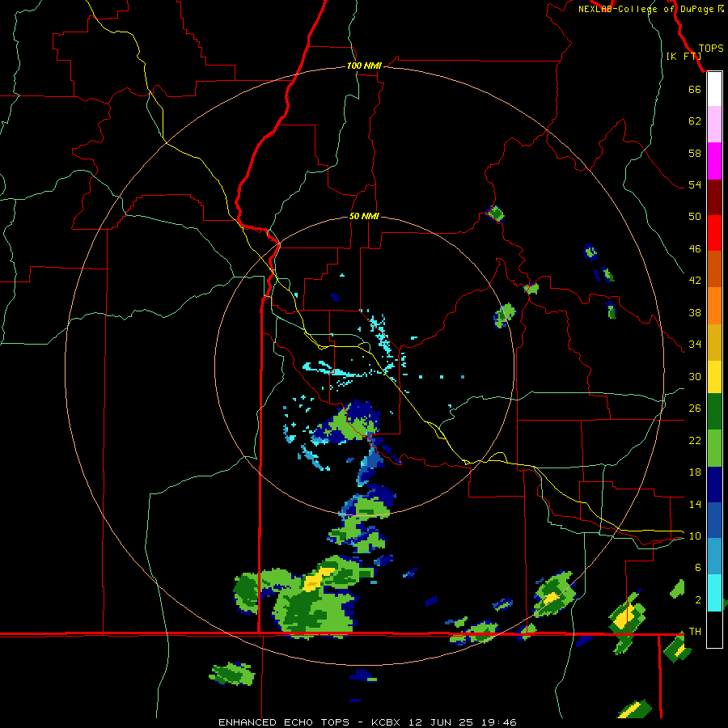Click the legend value label '46'
Image resolution: width=728 pixels, height=728 pixels.
[x=695, y=248]
